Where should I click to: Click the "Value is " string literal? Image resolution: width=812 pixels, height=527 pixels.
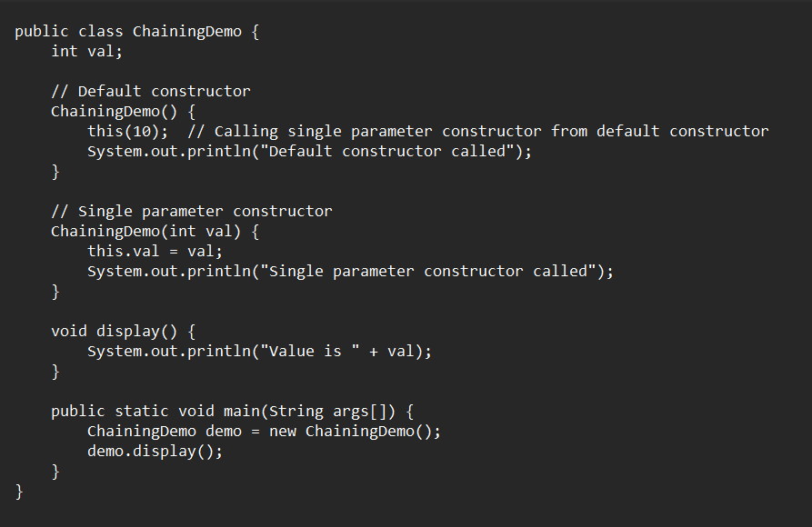[x=310, y=351]
